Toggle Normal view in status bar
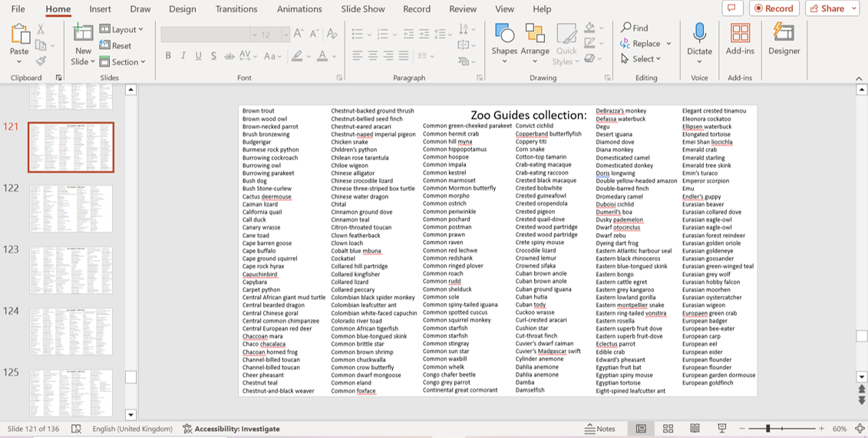The width and height of the screenshot is (868, 438). 641,429
